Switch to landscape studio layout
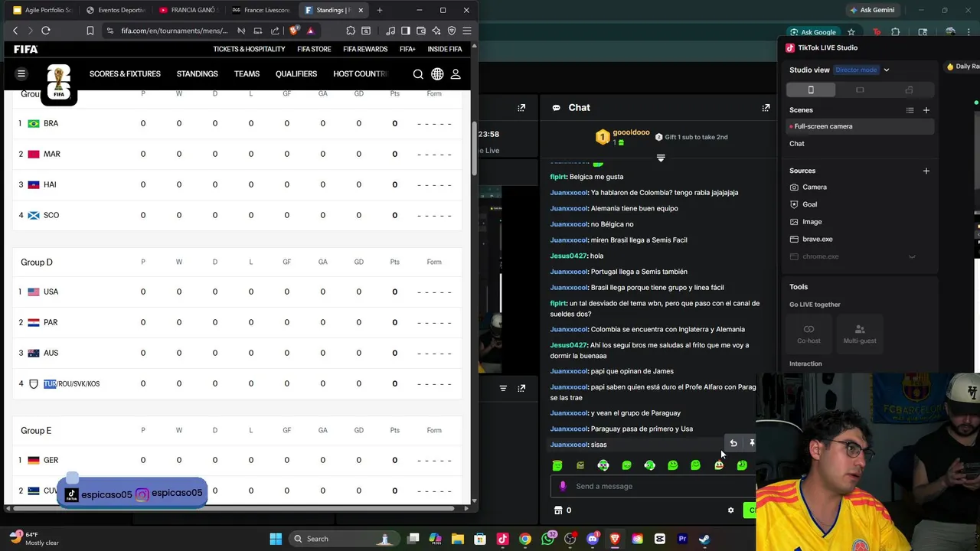This screenshot has height=551, width=980. pos(860,90)
